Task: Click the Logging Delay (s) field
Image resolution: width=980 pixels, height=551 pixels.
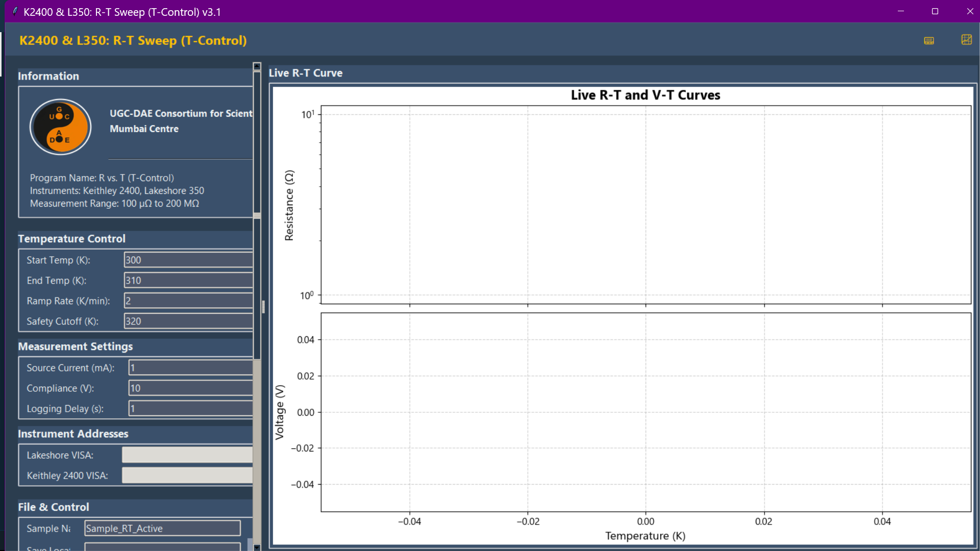Action: click(x=190, y=409)
